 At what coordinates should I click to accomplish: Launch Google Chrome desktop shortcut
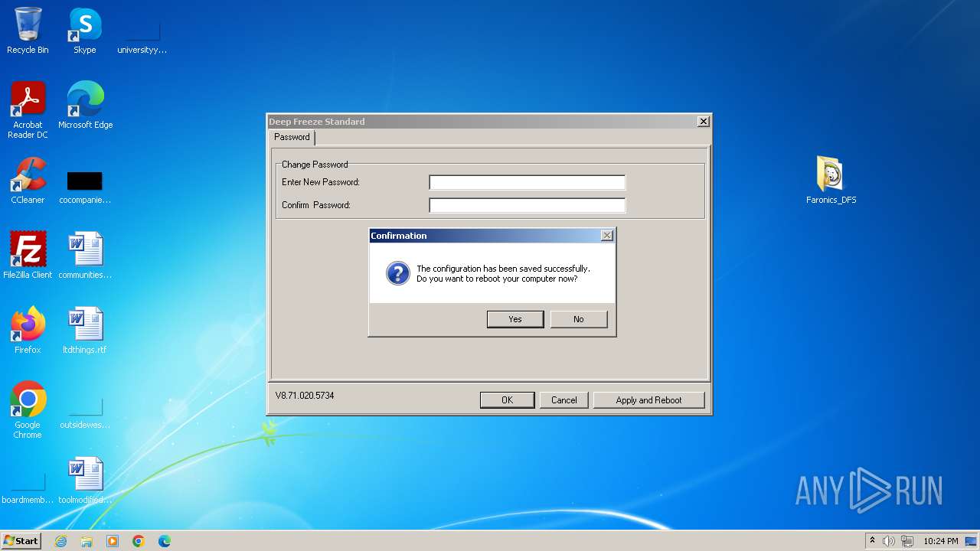pyautogui.click(x=28, y=409)
